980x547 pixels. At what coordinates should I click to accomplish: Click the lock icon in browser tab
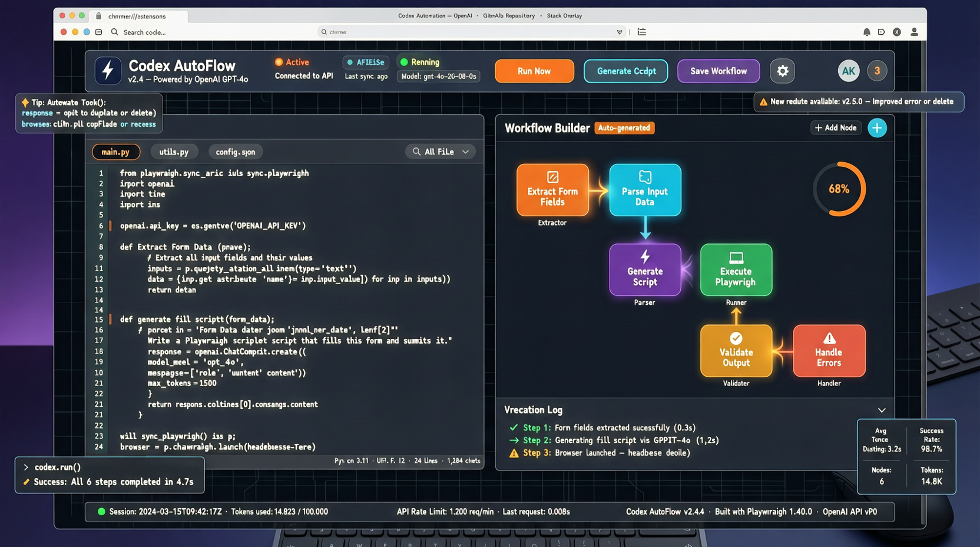(98, 16)
